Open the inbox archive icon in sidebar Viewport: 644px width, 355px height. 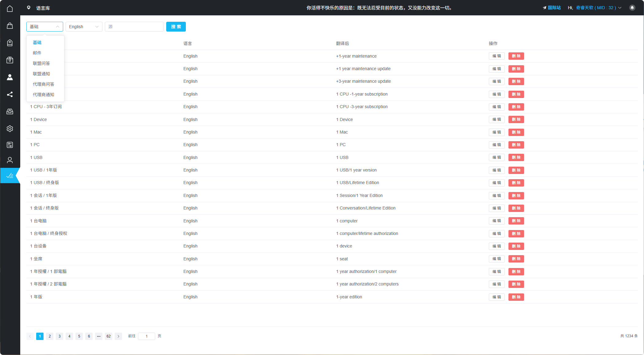pyautogui.click(x=10, y=111)
